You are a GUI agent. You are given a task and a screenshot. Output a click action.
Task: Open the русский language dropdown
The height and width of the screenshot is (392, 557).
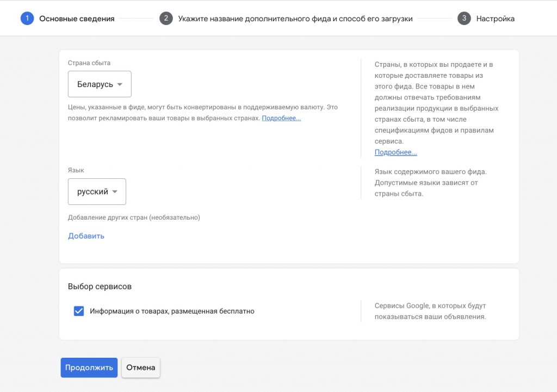click(97, 192)
